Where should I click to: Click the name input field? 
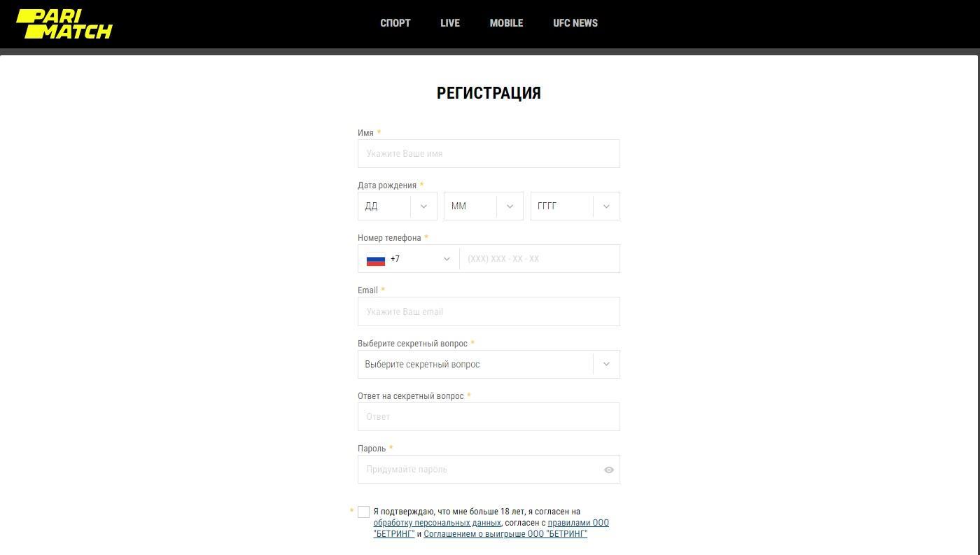(489, 154)
